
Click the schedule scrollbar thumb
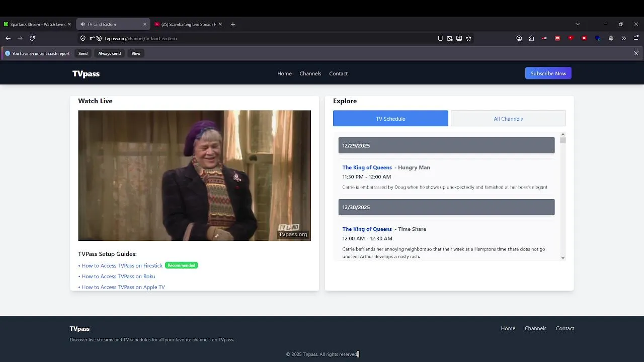[563, 141]
